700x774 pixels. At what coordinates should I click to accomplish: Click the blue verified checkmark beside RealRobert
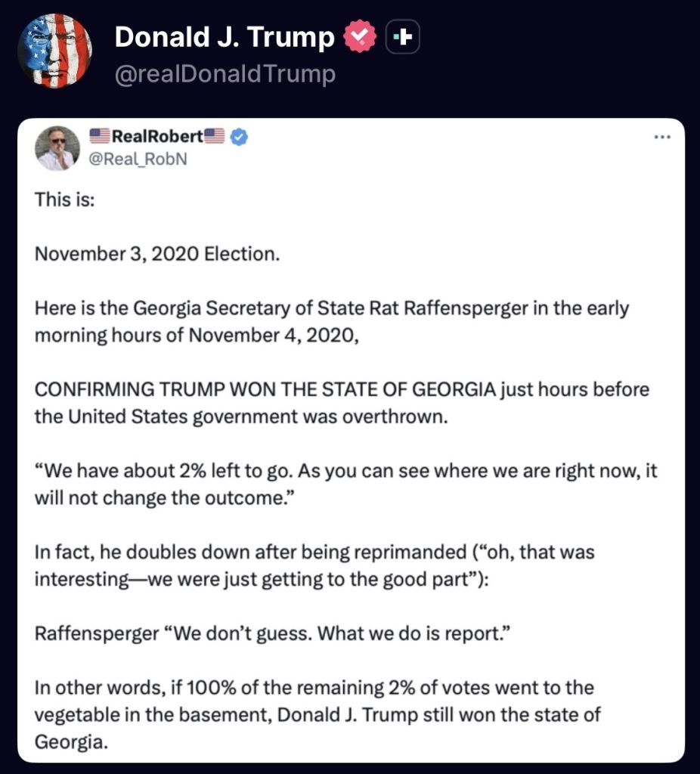click(239, 137)
